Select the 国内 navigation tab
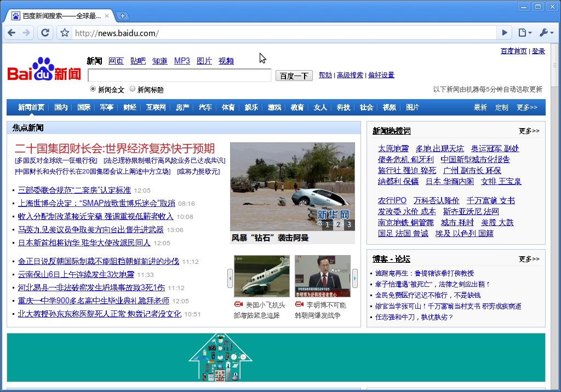561x392 pixels. pos(61,107)
